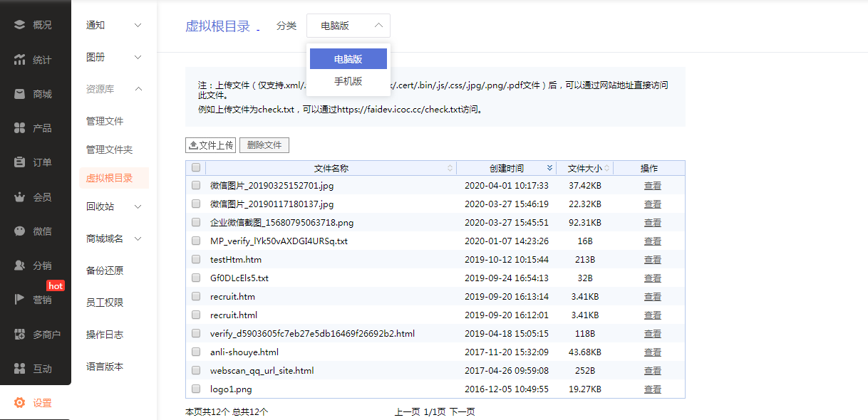868x420 pixels.
Task: Select 电脑版 option in dropdown list
Action: coord(348,59)
